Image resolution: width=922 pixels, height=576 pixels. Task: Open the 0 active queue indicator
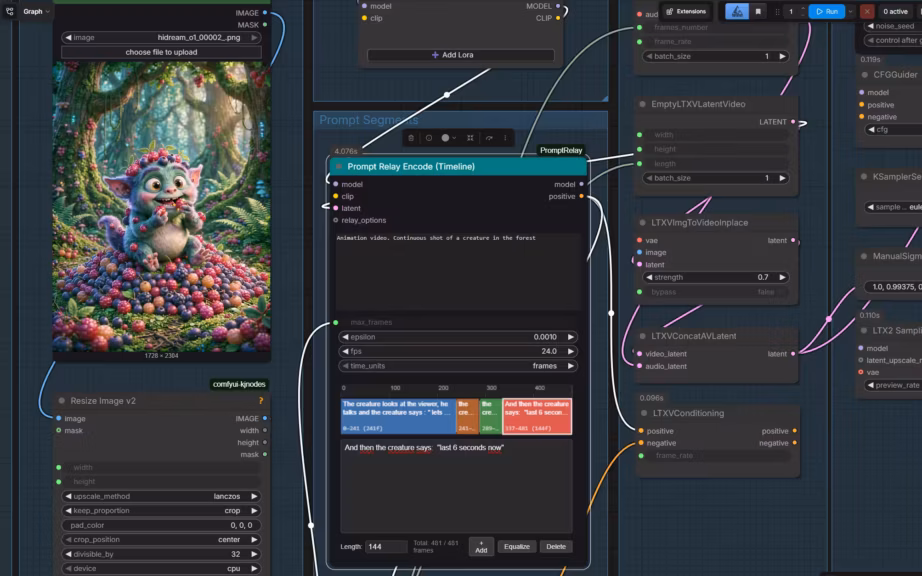click(x=895, y=11)
